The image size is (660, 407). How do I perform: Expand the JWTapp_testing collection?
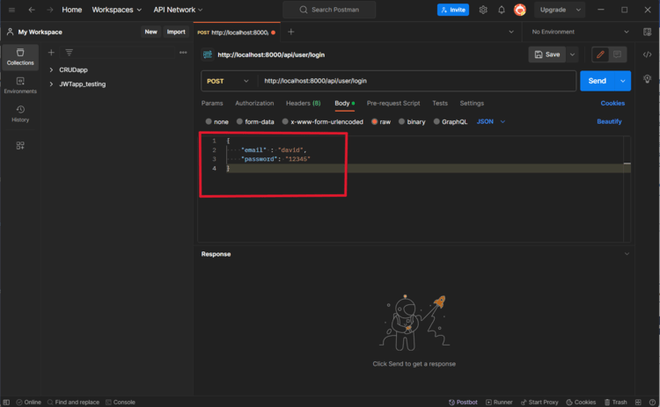[51, 84]
